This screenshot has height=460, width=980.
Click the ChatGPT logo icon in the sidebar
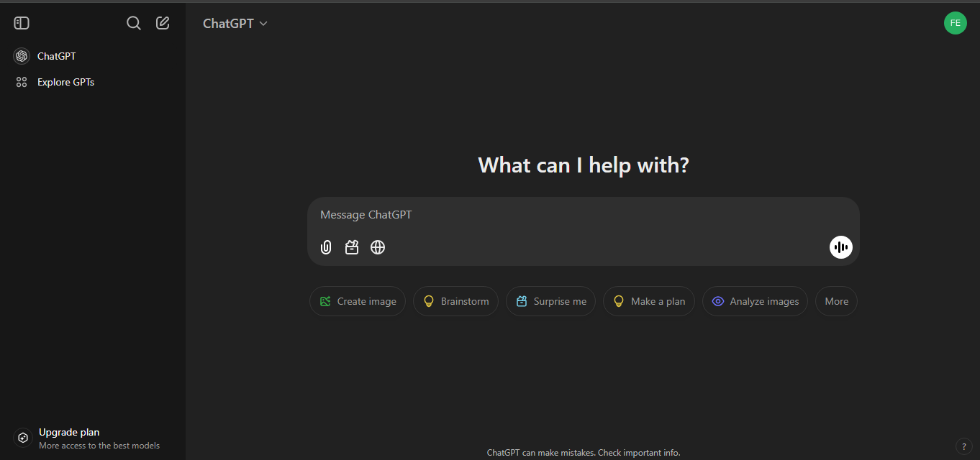coord(22,56)
